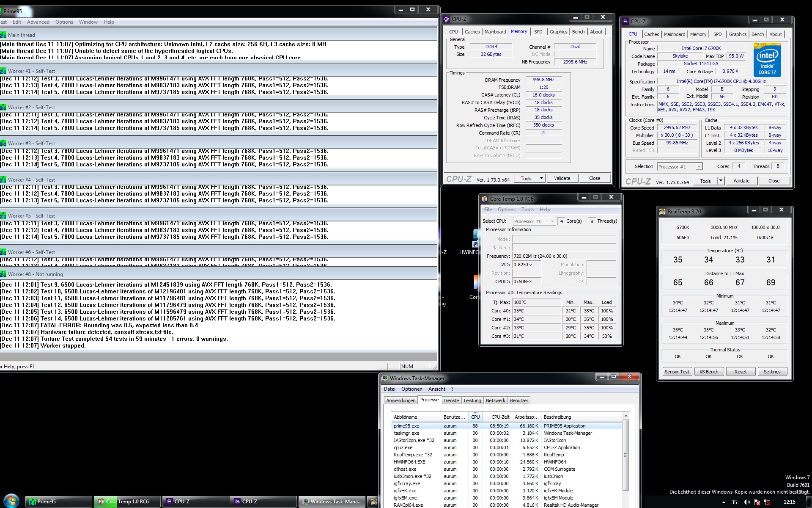Click the HWiNFO desktop shortcut icon
This screenshot has height=508, width=812.
point(475,238)
